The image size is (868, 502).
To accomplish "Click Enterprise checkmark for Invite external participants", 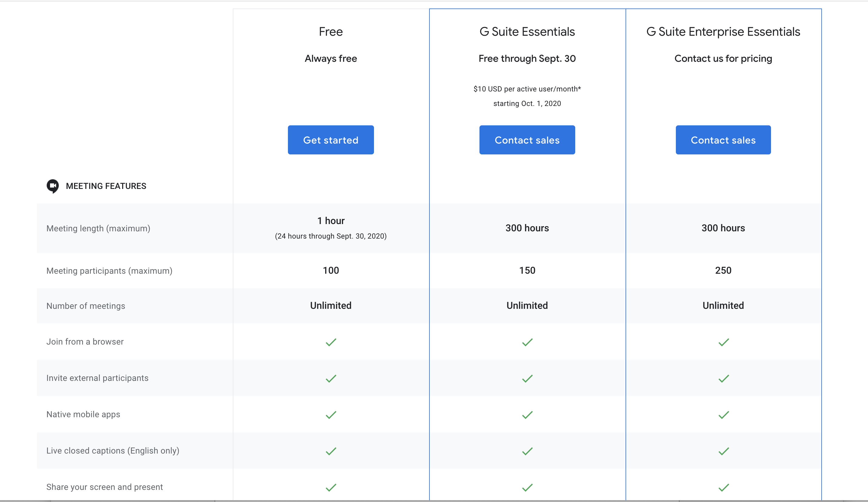I will pos(723,378).
